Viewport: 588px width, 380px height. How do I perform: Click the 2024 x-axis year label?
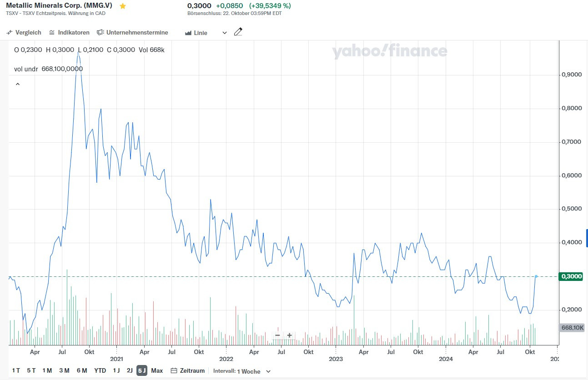pos(446,359)
